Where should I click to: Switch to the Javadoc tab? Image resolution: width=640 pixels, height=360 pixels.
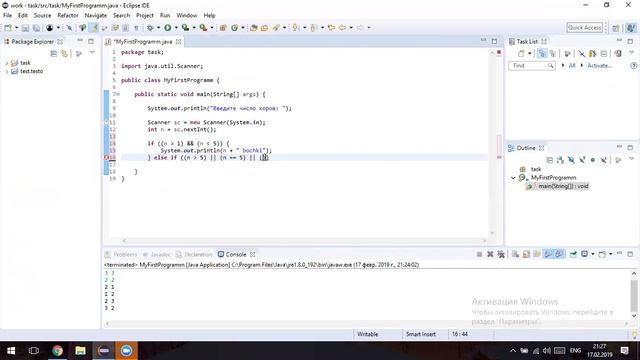156,254
